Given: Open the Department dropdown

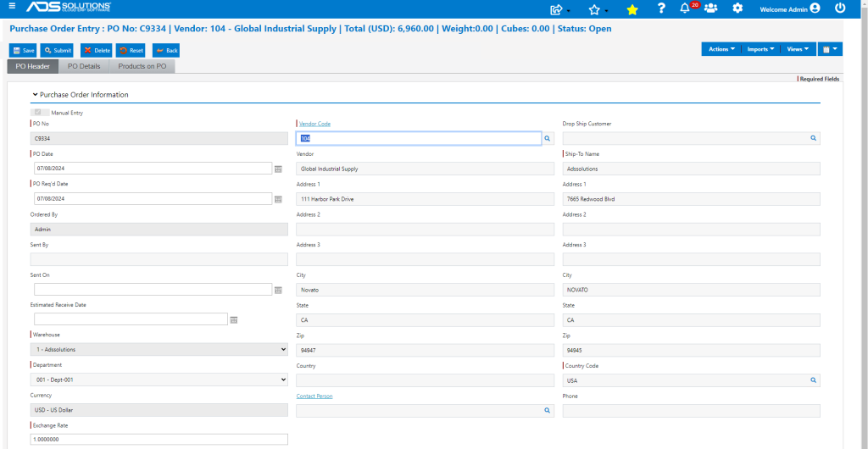Looking at the screenshot, I should (x=159, y=380).
